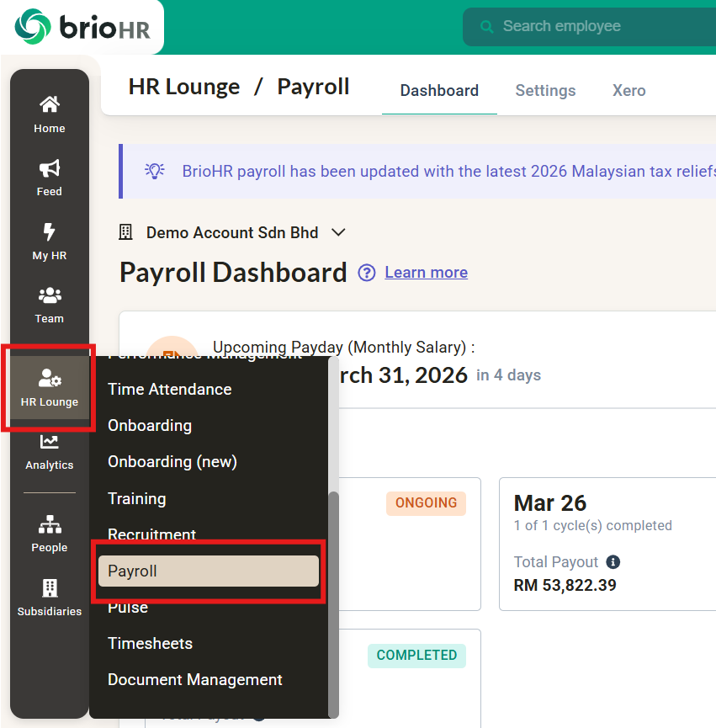This screenshot has width=716, height=728.
Task: Switch to the Xero tab
Action: (x=628, y=91)
